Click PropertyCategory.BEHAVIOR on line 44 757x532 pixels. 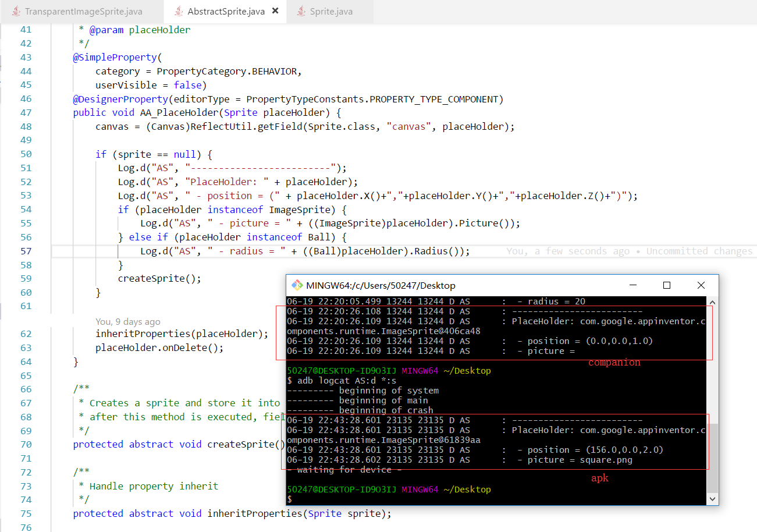click(x=227, y=71)
